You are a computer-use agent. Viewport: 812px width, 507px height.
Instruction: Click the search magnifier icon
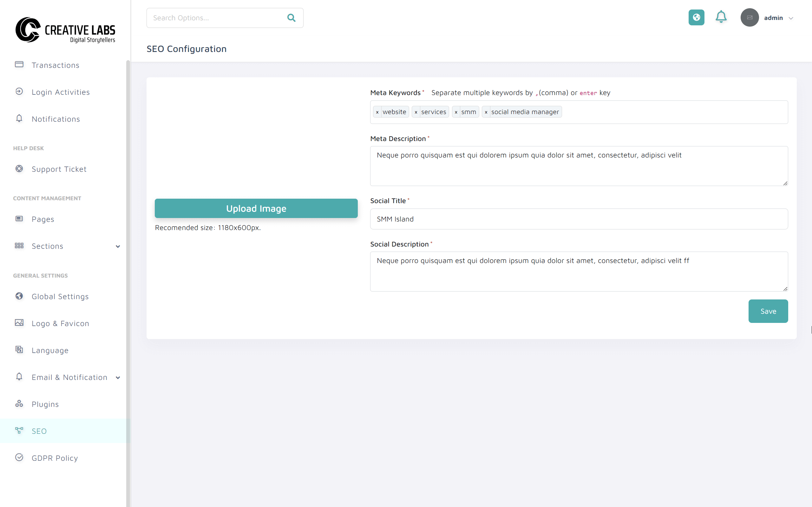coord(291,18)
